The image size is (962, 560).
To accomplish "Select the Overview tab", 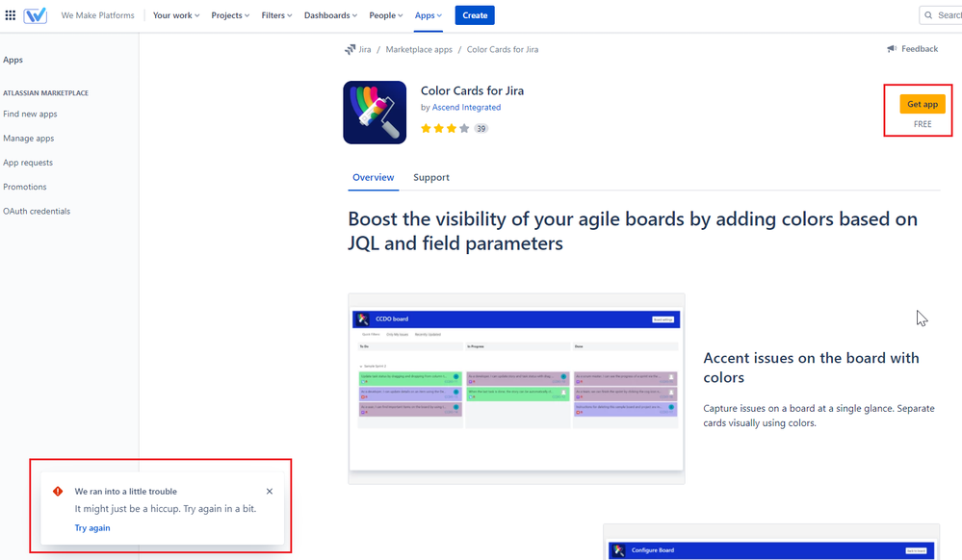I will tap(373, 177).
